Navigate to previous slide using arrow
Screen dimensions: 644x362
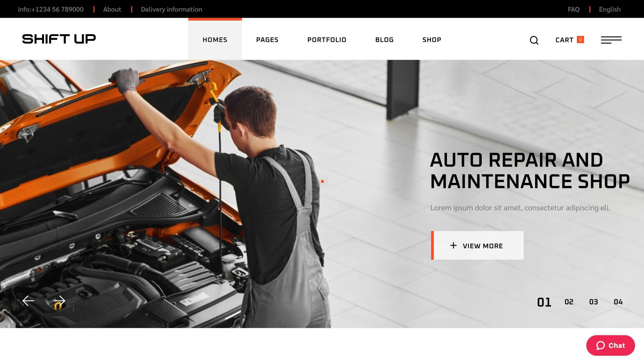[28, 301]
